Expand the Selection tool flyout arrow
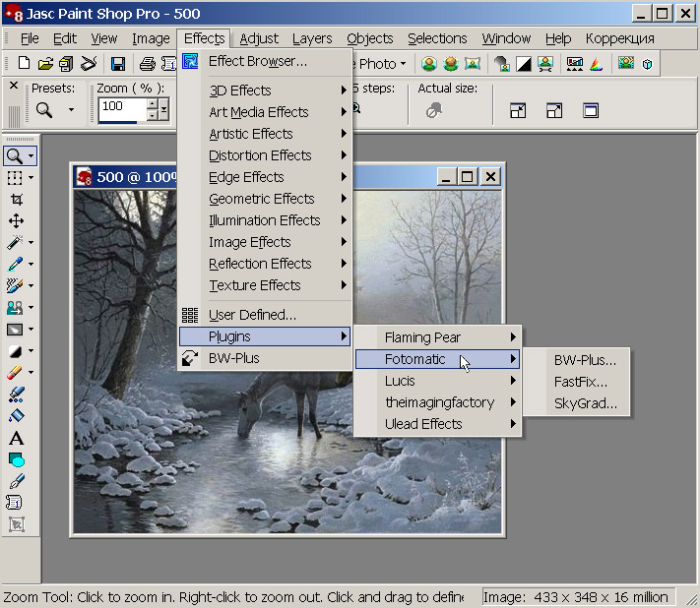The height and width of the screenshot is (608, 700). 32,178
